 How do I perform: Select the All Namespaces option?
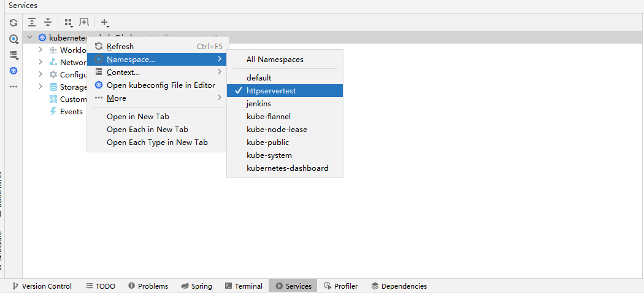275,60
